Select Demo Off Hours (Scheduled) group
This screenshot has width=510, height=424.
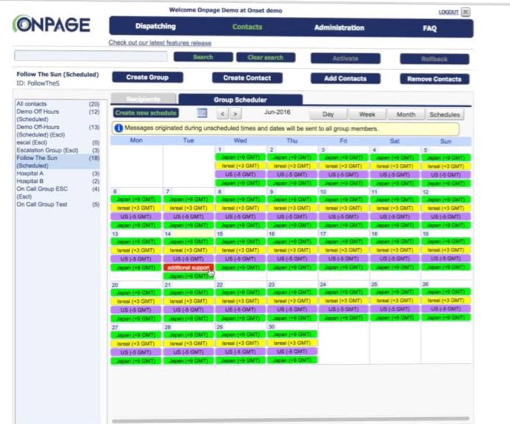pos(58,115)
